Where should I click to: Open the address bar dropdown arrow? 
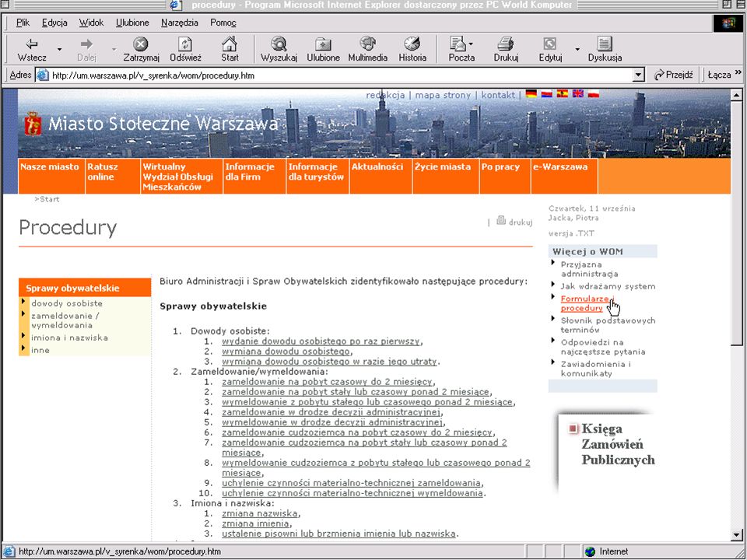[638, 75]
